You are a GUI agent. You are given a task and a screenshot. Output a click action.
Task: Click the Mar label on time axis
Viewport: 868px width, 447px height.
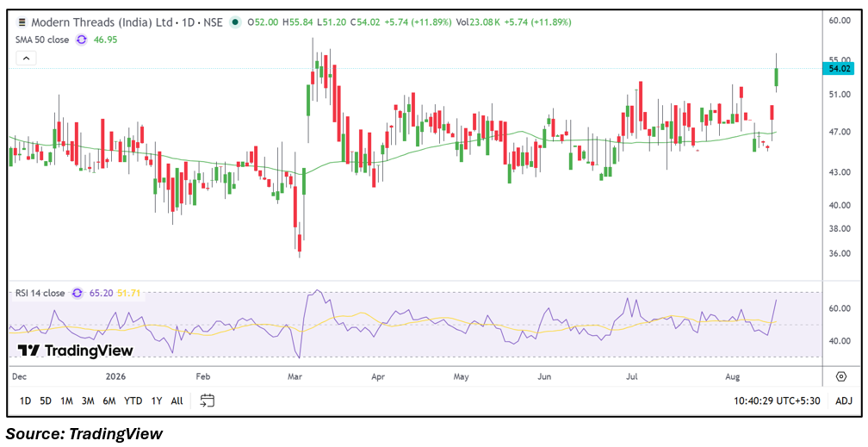coord(294,376)
